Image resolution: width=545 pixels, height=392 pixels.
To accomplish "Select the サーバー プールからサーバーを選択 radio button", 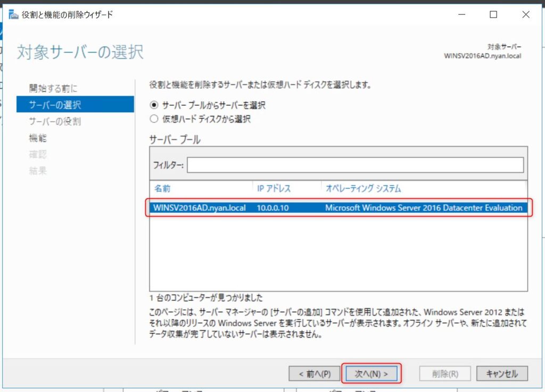I will (154, 105).
